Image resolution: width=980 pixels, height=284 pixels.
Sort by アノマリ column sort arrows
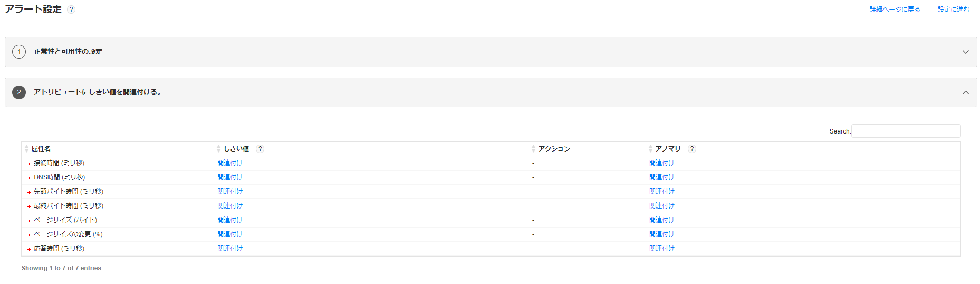click(650, 149)
